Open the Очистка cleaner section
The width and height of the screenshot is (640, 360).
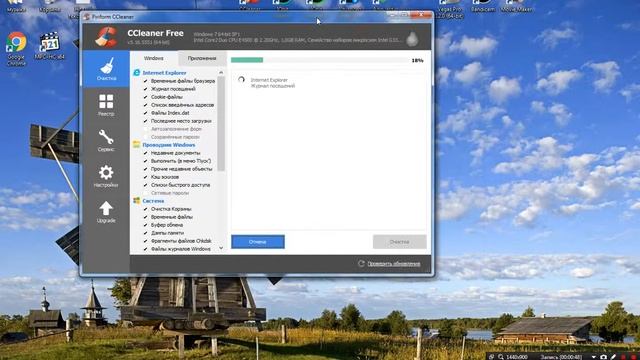[x=106, y=69]
